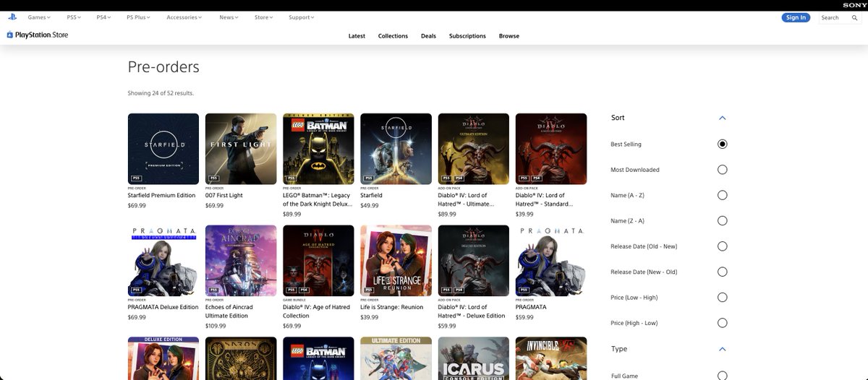
Task: Open the PS5 dropdown menu
Action: [74, 17]
